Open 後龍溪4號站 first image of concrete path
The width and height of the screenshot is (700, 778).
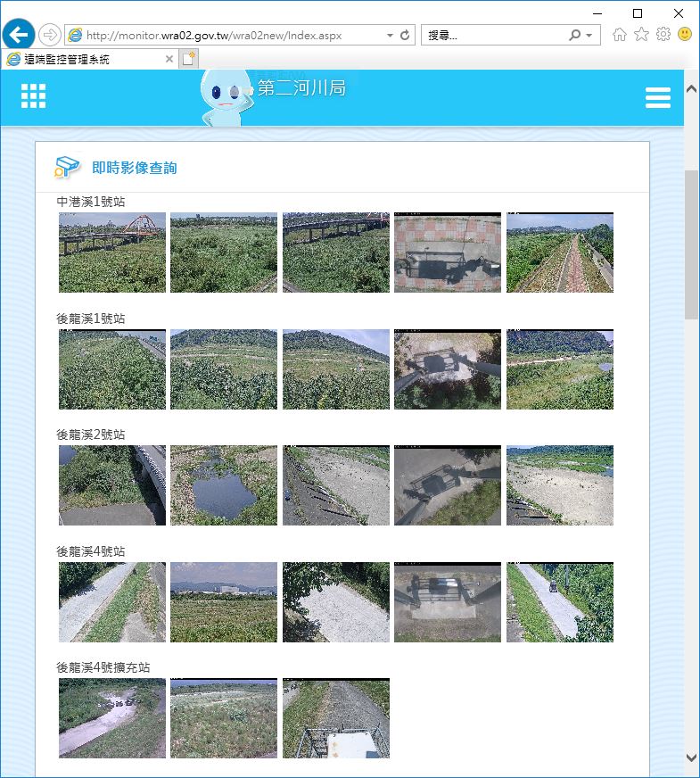pyautogui.click(x=112, y=602)
